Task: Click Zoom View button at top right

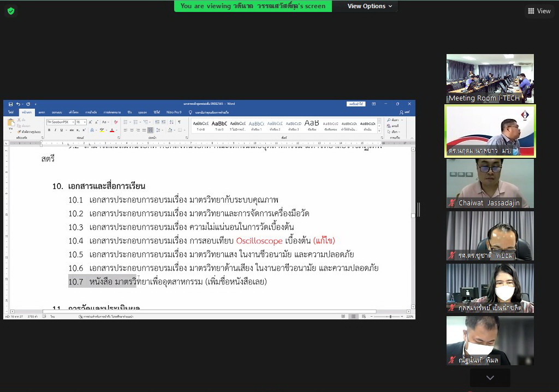Action: pos(539,11)
